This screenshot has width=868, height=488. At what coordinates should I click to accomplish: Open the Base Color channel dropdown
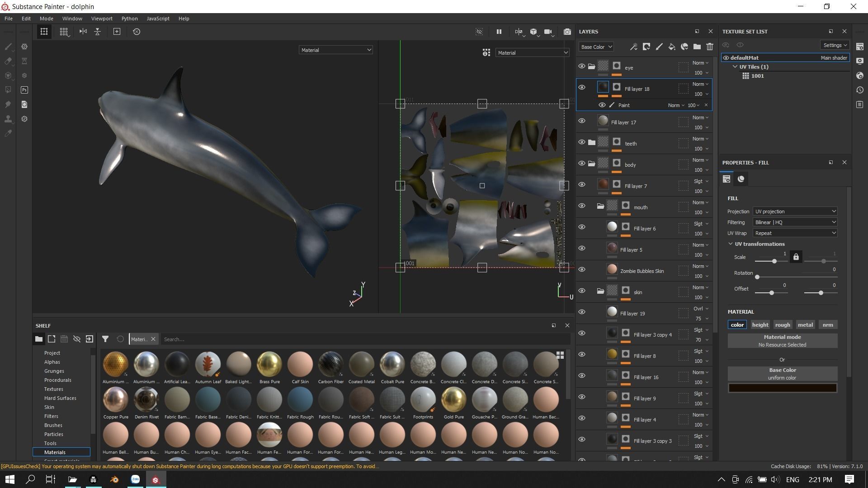596,47
